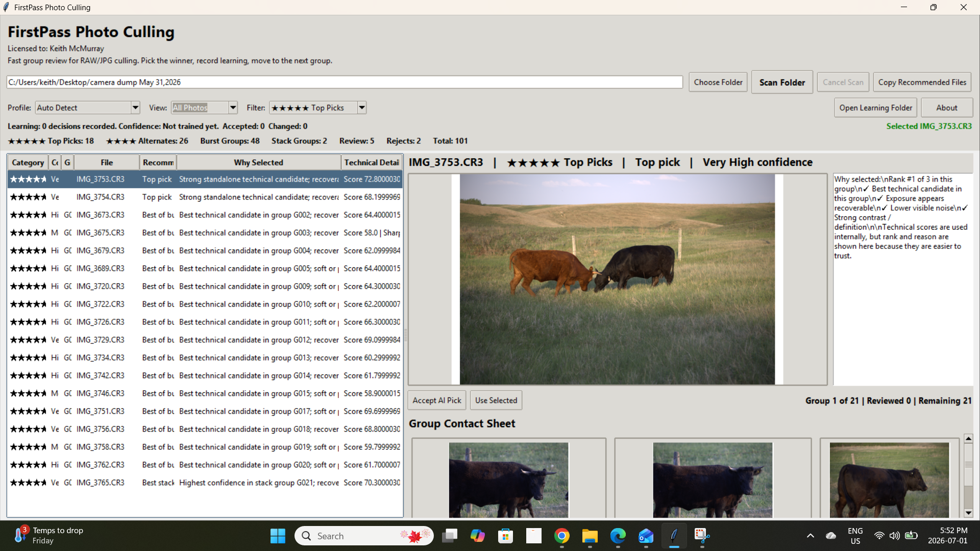Viewport: 980px width, 551px height.
Task: Sort by the Technical Detail column header
Action: pos(372,162)
